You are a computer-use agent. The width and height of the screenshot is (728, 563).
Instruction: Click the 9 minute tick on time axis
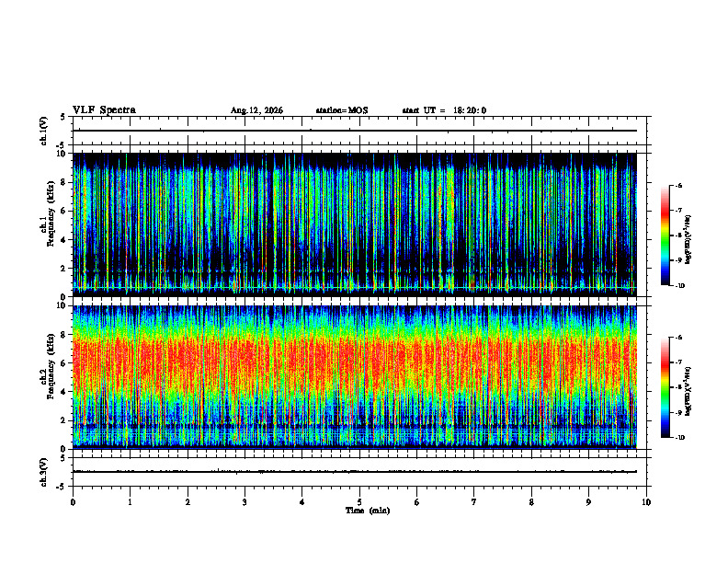pos(588,502)
